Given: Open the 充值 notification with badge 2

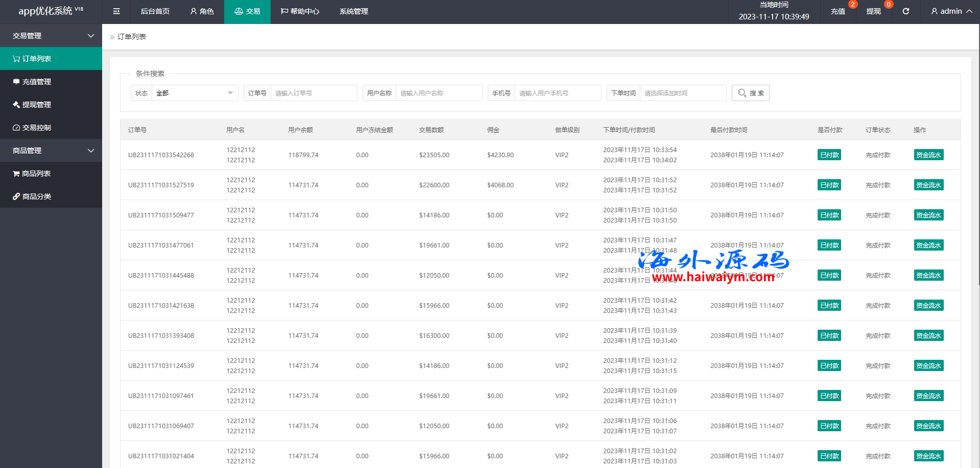Looking at the screenshot, I should (x=838, y=11).
